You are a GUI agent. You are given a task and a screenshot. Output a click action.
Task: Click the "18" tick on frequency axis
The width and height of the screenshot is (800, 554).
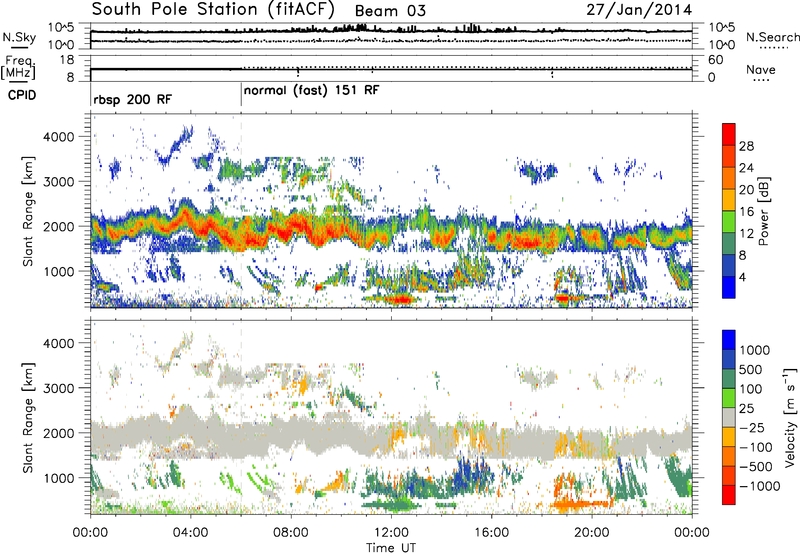point(67,60)
